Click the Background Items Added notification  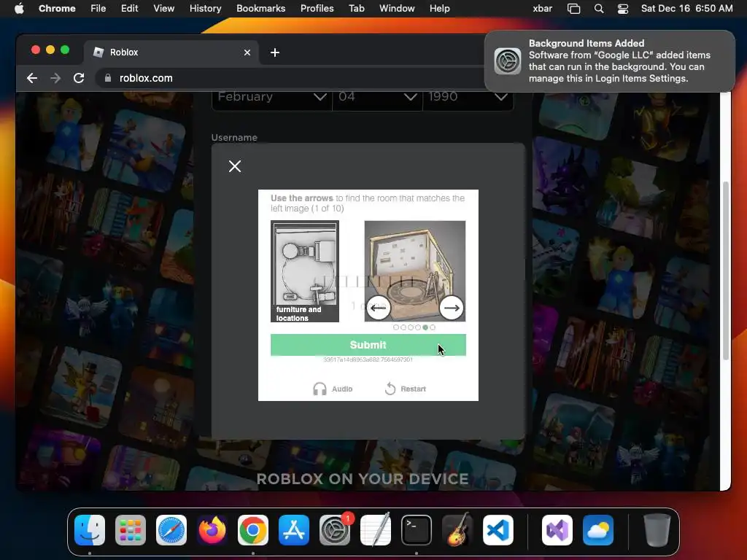pyautogui.click(x=610, y=61)
